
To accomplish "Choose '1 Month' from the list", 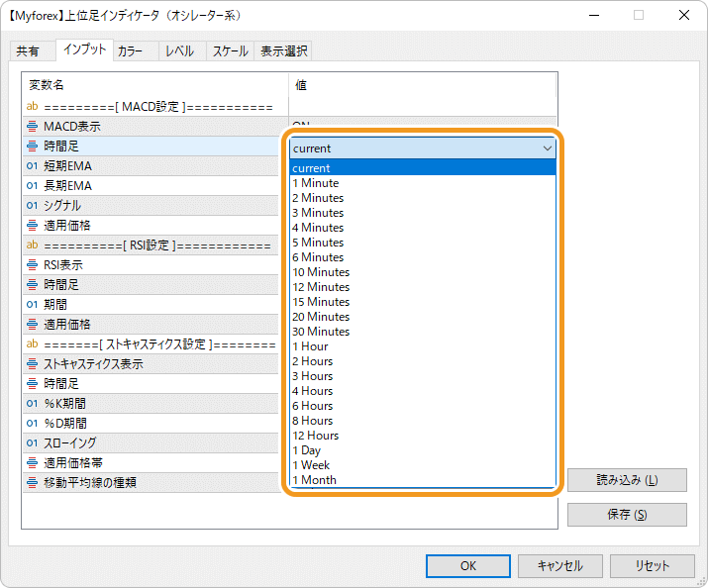I will click(x=422, y=481).
